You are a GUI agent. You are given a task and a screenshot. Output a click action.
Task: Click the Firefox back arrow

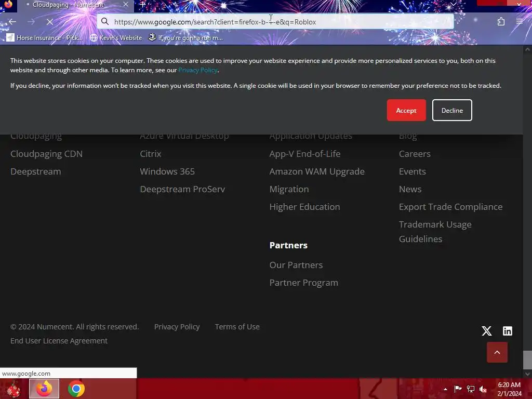click(12, 22)
